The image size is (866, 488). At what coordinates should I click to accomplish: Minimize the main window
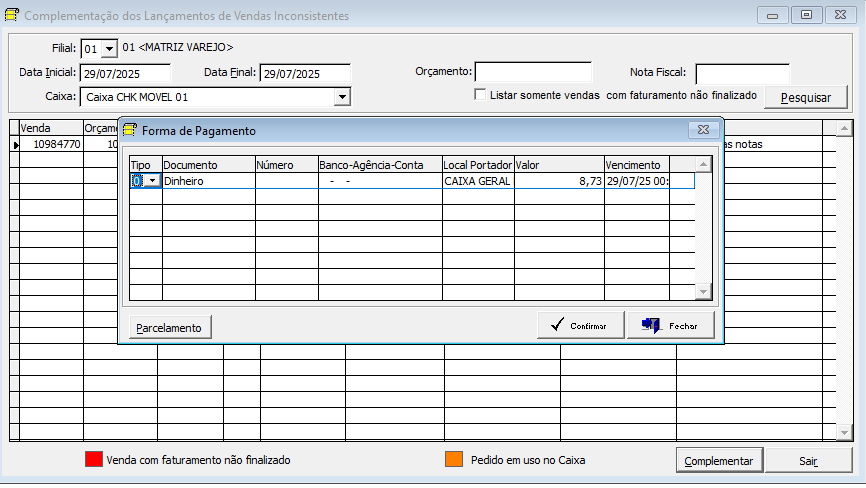click(773, 15)
